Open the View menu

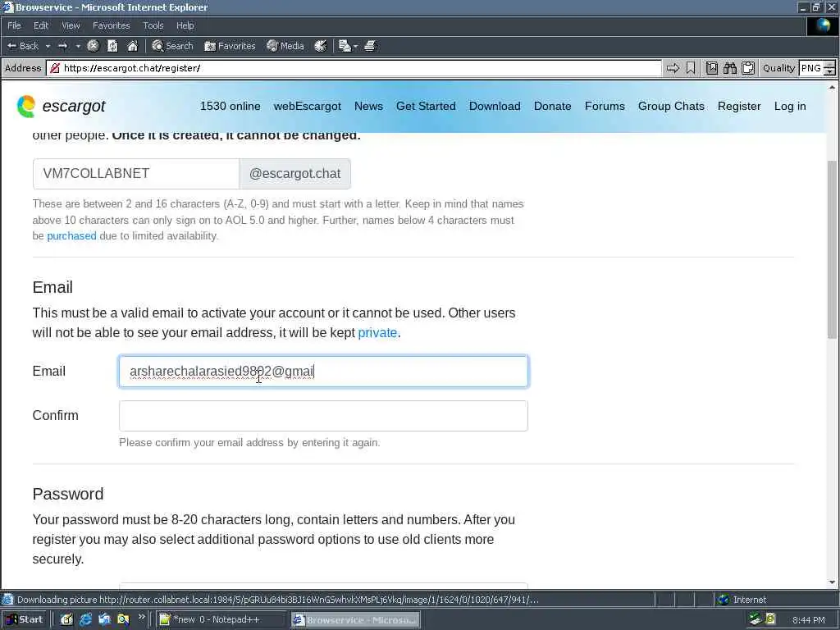pos(71,25)
